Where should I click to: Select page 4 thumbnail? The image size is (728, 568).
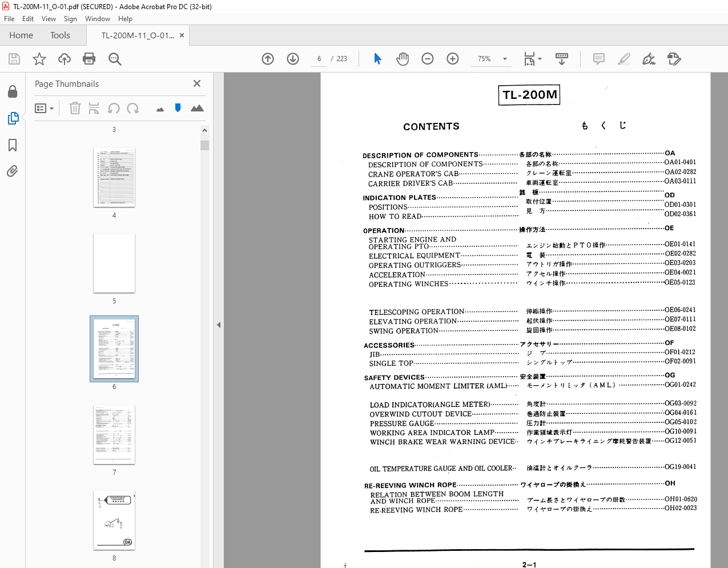[x=114, y=178]
